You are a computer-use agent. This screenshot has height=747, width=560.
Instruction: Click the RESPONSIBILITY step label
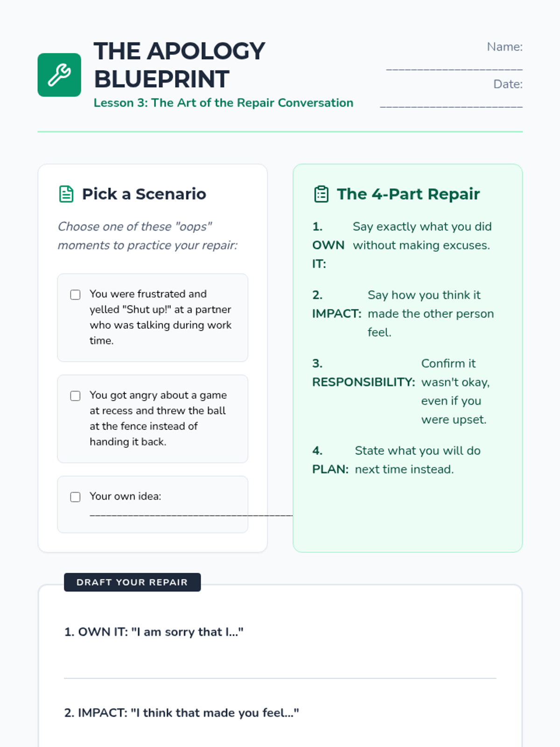pos(363,382)
